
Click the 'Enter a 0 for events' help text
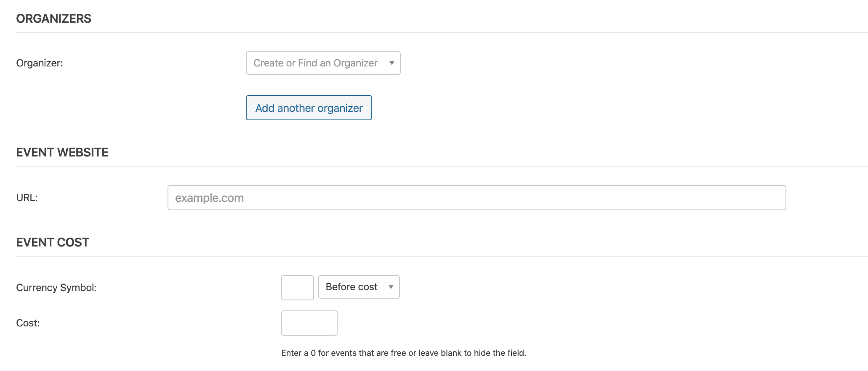click(404, 353)
